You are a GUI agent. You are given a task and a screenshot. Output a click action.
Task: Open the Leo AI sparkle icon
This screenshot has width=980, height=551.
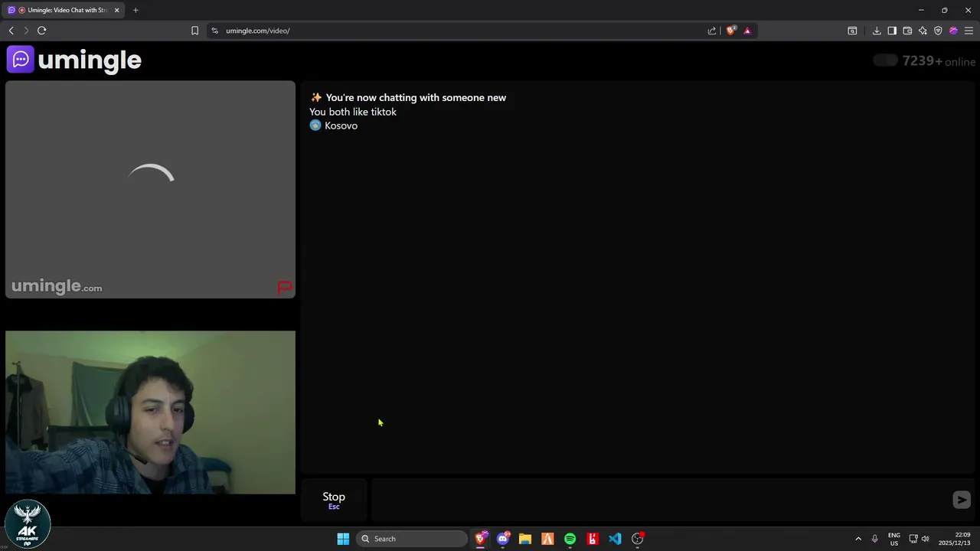pyautogui.click(x=923, y=31)
